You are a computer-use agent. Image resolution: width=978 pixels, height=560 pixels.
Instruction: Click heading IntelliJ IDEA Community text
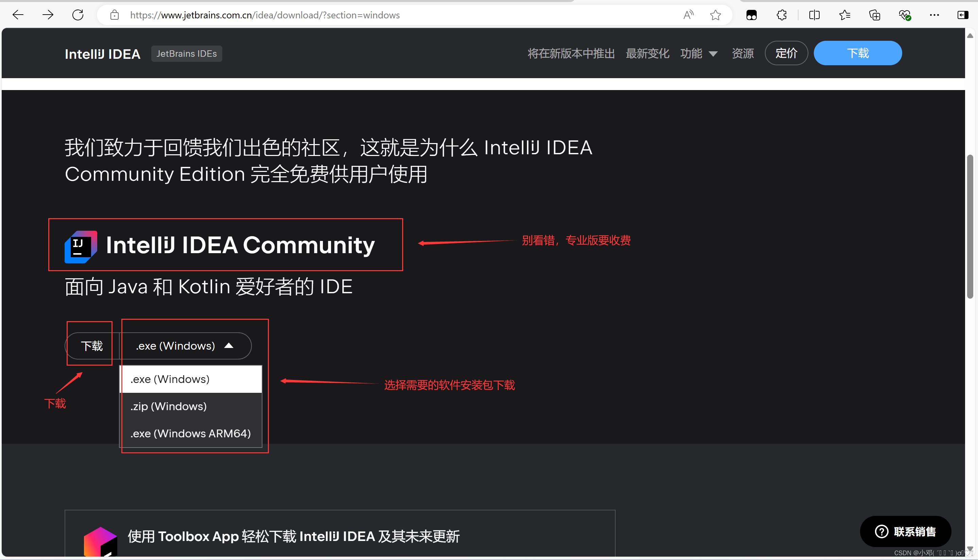[x=240, y=245]
